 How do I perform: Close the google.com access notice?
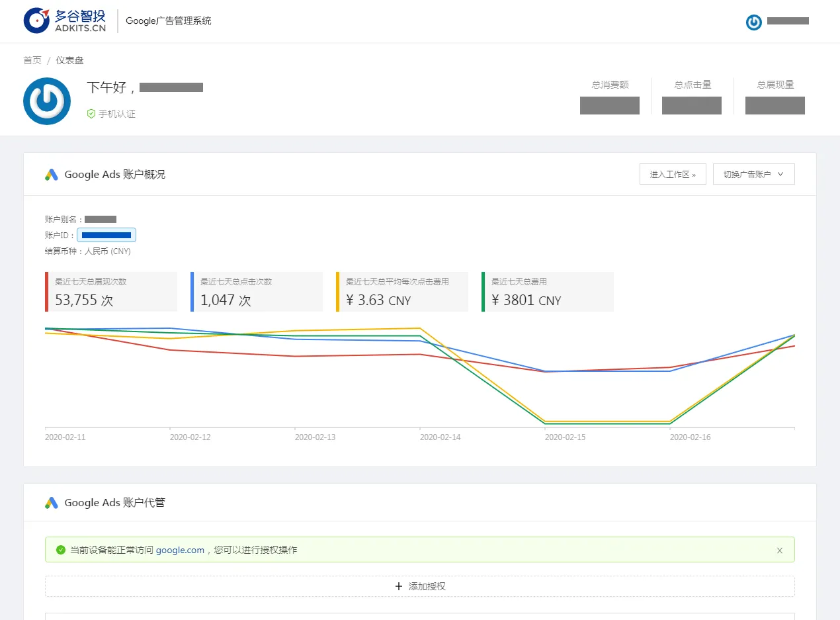(x=780, y=550)
